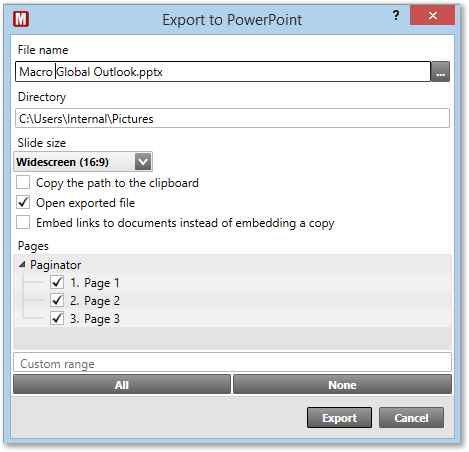Close the Export to PowerPoint dialog

432,15
